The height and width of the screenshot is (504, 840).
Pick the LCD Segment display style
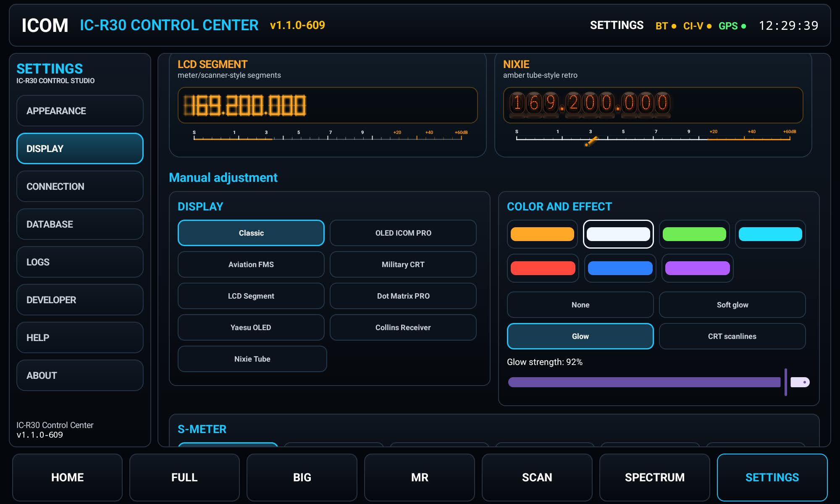click(251, 296)
